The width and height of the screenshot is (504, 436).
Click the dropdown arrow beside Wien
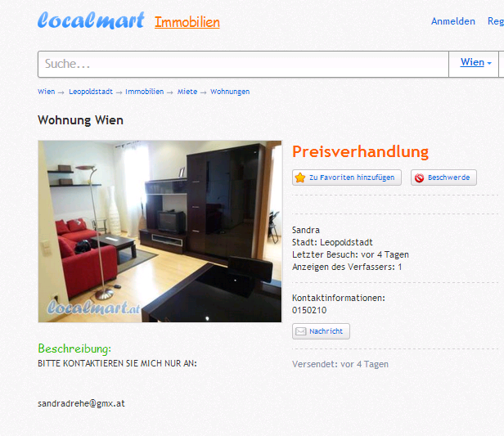point(489,63)
